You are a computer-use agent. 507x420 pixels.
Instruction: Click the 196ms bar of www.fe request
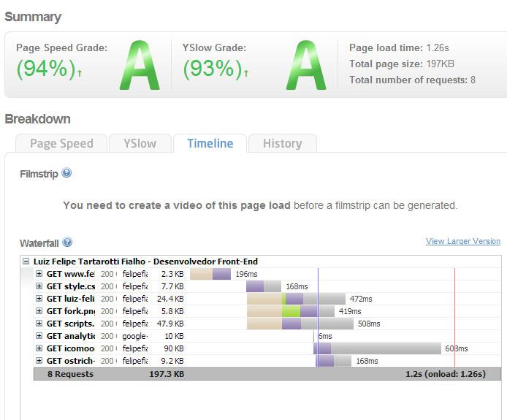[x=210, y=274]
